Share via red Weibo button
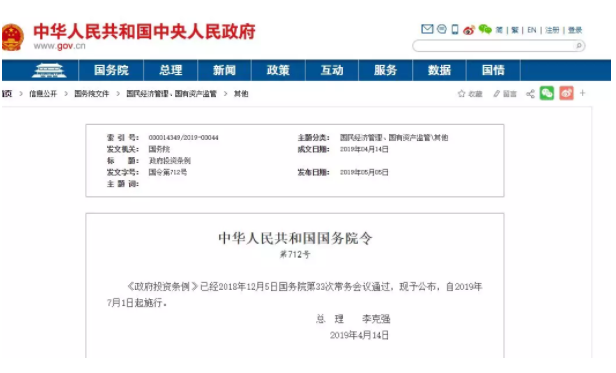The width and height of the screenshot is (616, 373). [x=566, y=93]
